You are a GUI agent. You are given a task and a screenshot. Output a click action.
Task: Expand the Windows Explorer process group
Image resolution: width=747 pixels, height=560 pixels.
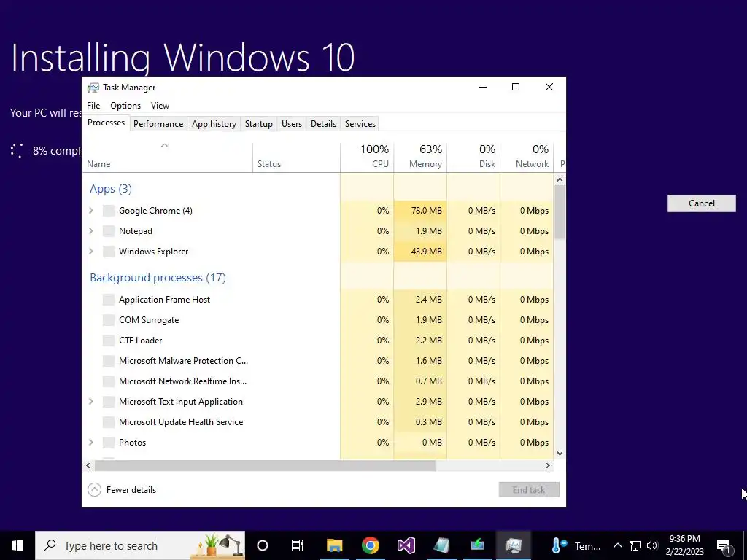(x=91, y=252)
